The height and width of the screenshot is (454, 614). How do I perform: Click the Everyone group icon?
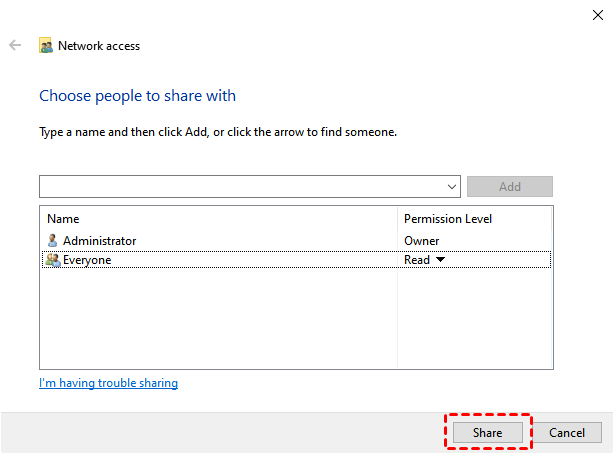click(x=53, y=260)
